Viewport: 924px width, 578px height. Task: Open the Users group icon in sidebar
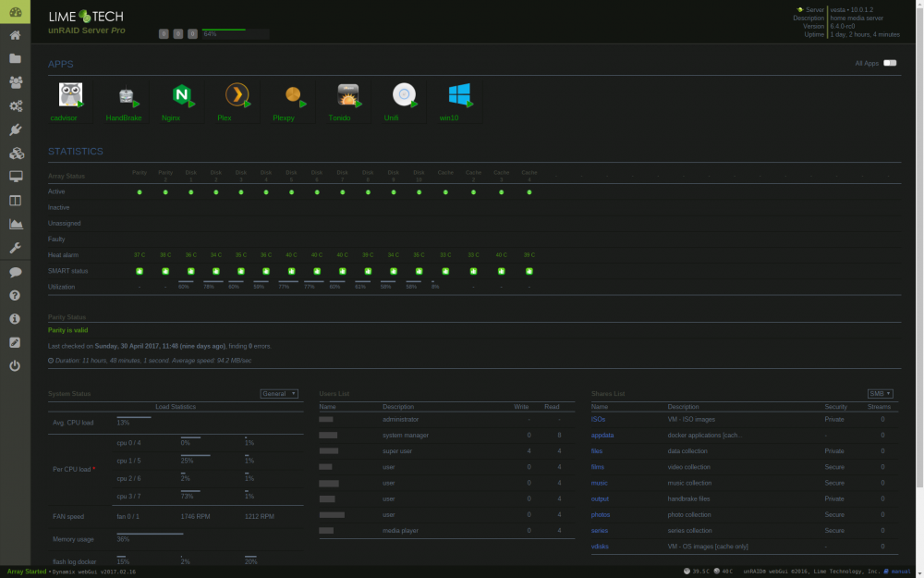16,82
